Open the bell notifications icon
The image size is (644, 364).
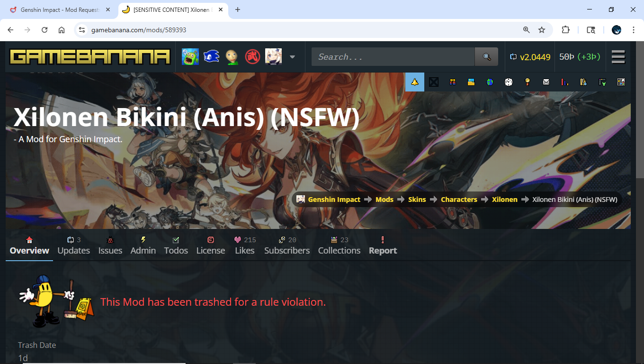(x=415, y=82)
